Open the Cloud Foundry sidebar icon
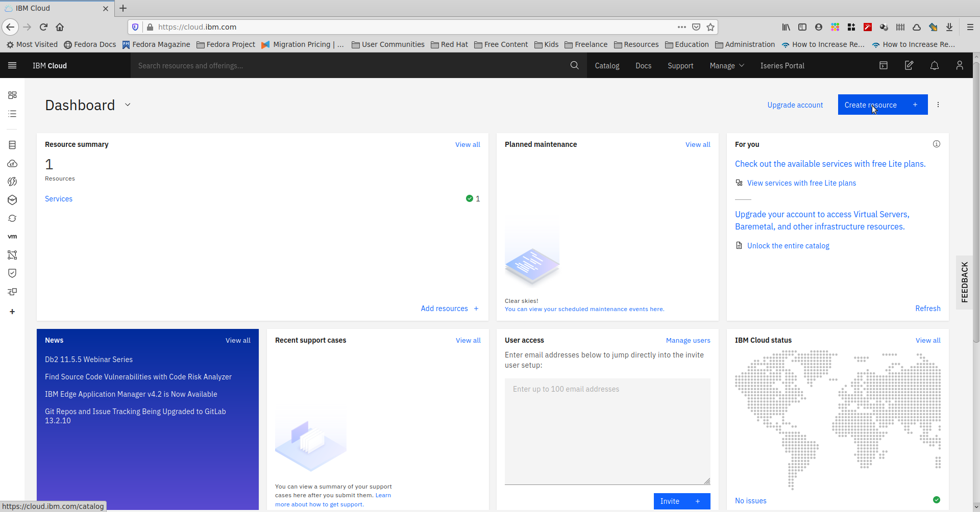Screen dimensions: 980x512 [x=12, y=182]
